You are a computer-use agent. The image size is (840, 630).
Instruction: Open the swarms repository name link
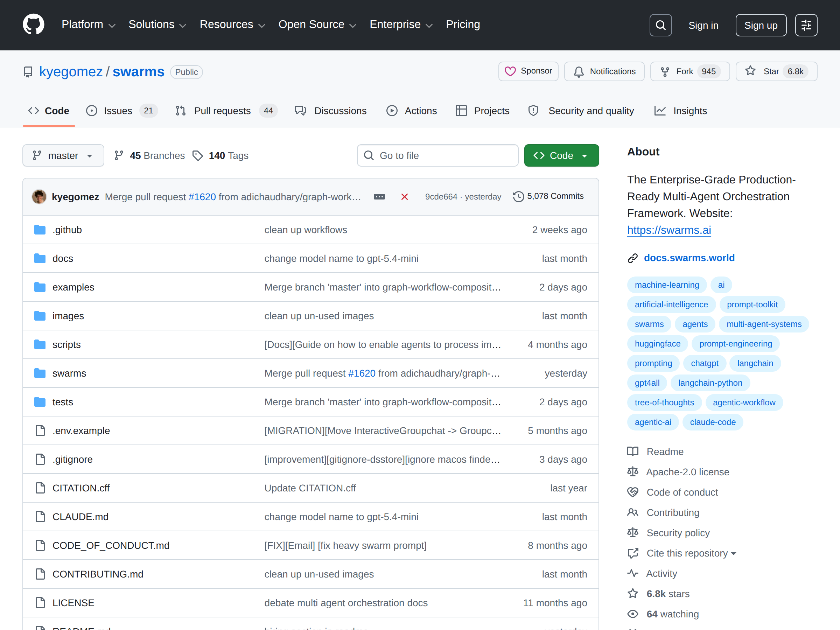[138, 72]
